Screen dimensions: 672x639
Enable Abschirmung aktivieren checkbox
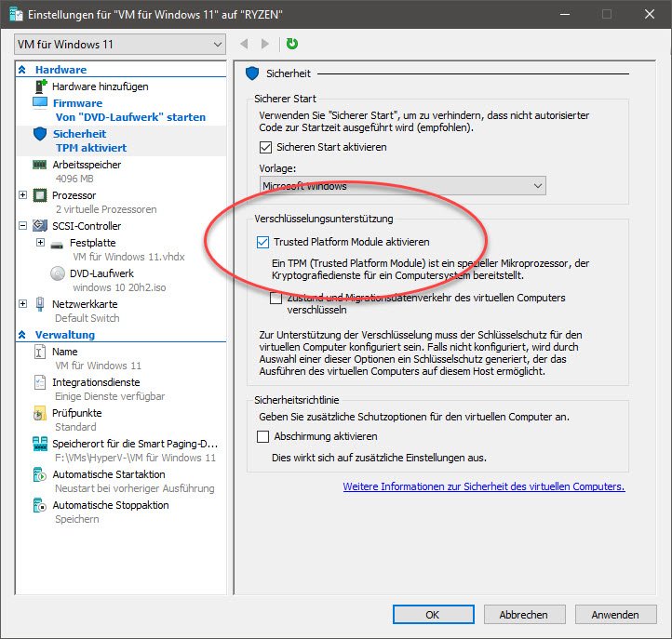(262, 436)
